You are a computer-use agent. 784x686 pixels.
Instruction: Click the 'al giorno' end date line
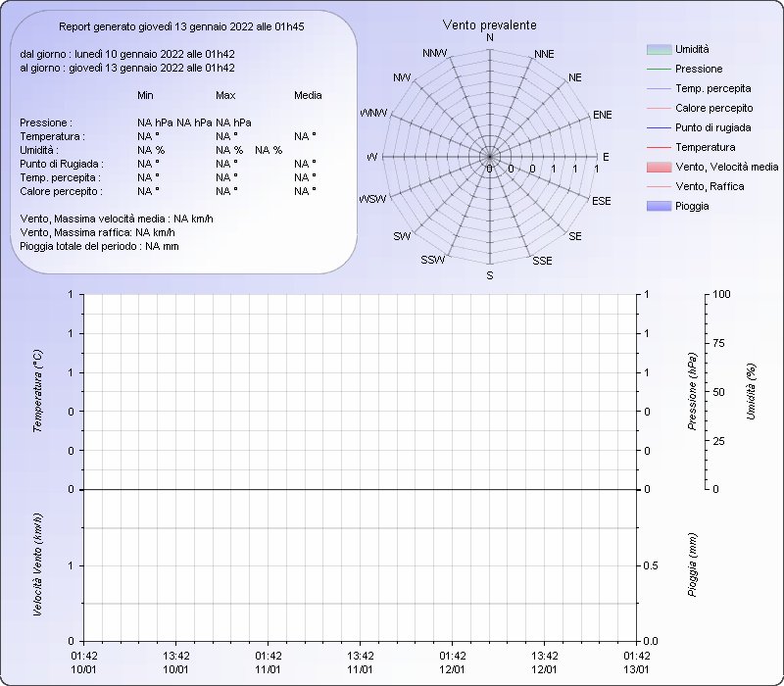pos(127,68)
